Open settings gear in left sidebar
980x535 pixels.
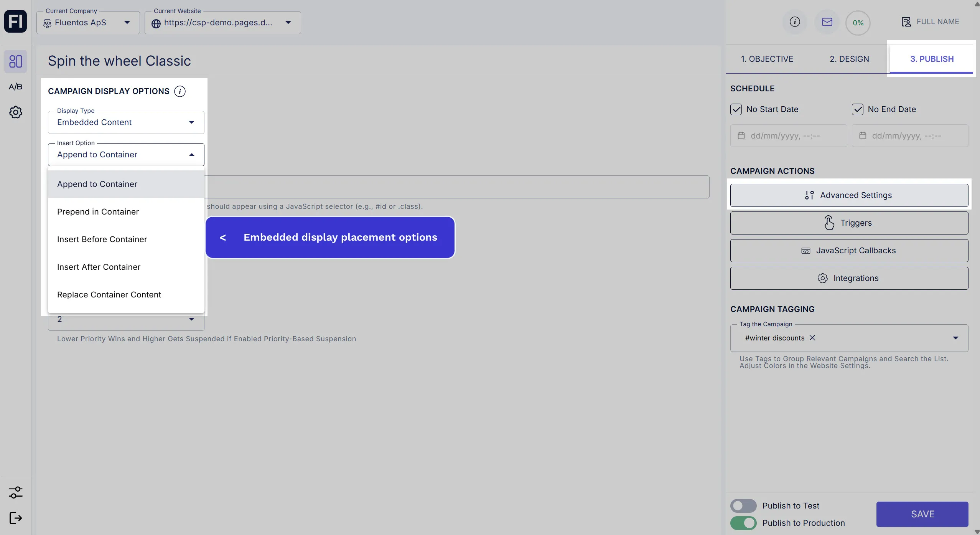point(15,112)
